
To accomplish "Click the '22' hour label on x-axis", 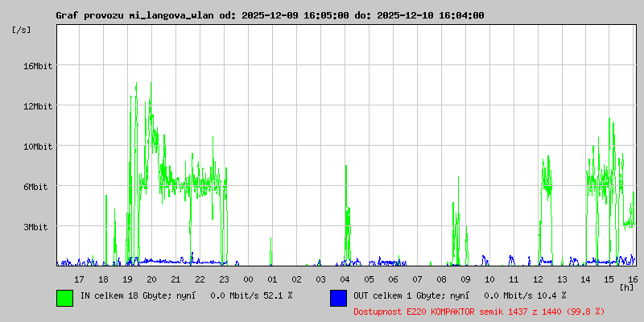I will point(200,279).
